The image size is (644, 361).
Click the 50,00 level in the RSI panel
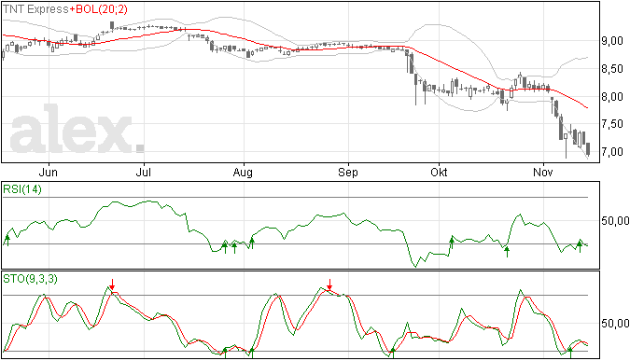point(615,221)
